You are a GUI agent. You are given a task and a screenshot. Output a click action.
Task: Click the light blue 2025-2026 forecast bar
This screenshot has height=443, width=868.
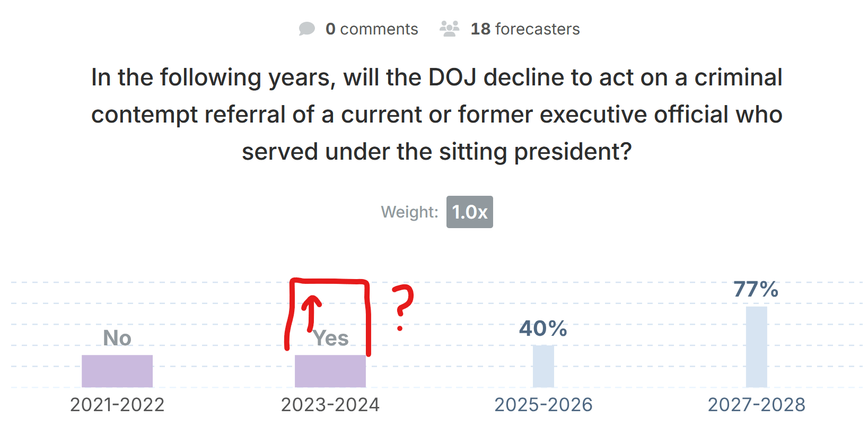coord(543,366)
